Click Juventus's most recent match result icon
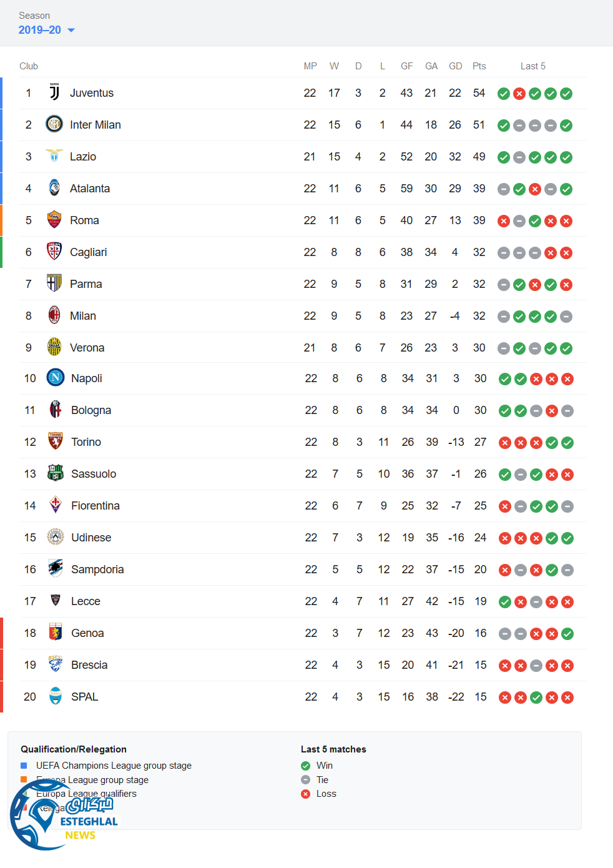 [566, 94]
